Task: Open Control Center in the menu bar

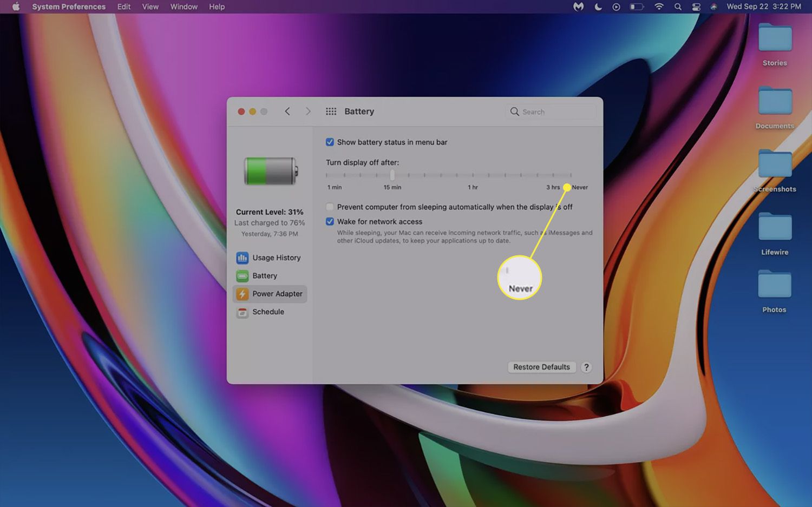Action: tap(696, 7)
